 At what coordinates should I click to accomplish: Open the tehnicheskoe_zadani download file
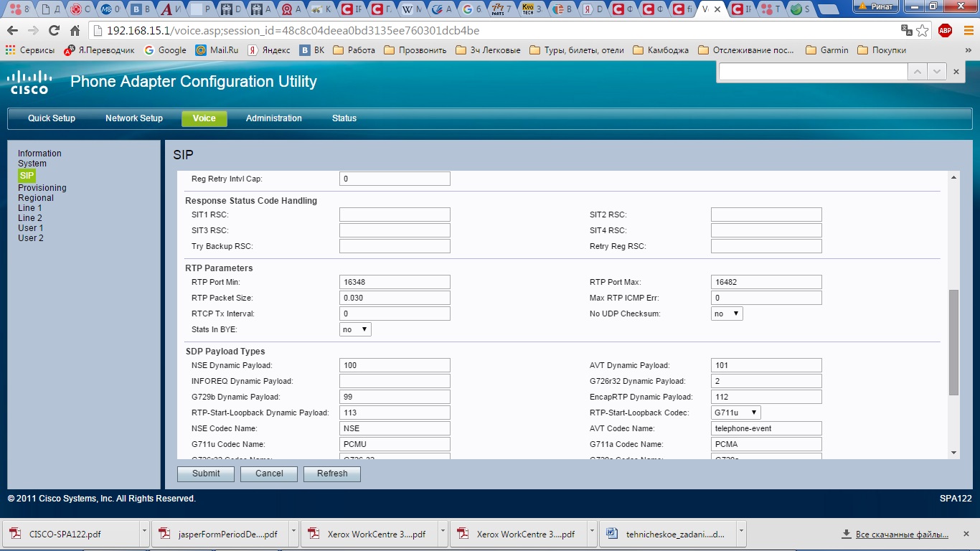click(x=667, y=534)
